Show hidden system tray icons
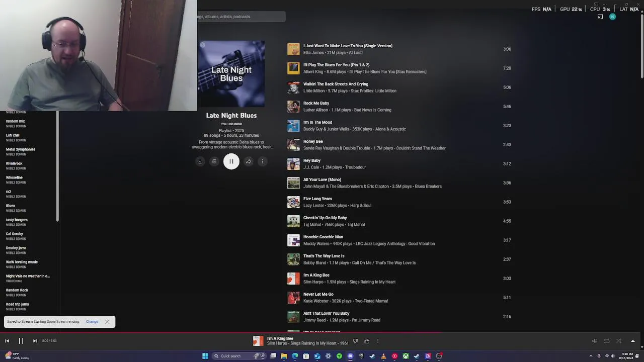644x362 pixels. (x=591, y=356)
